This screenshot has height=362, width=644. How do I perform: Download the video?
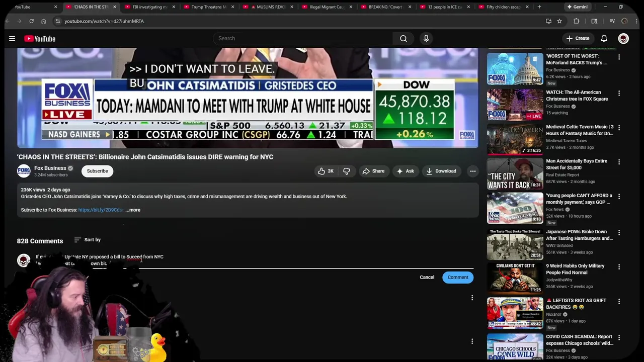[x=441, y=171]
